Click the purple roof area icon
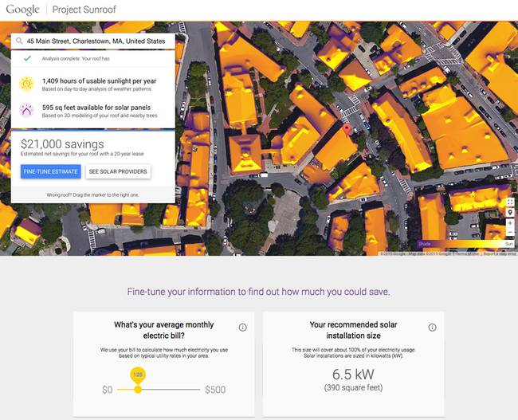This screenshot has height=420, width=518. 27,110
